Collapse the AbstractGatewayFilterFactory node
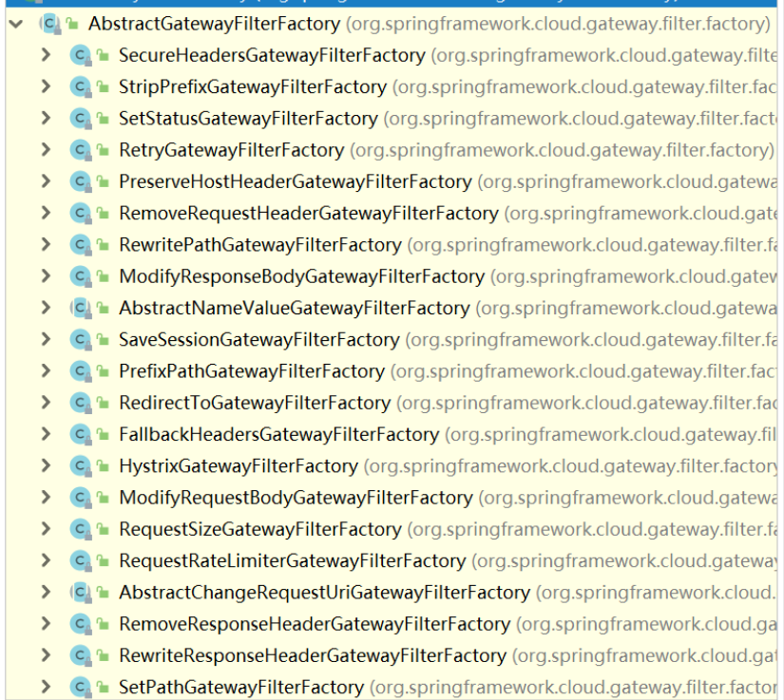The image size is (784, 700). [16, 24]
